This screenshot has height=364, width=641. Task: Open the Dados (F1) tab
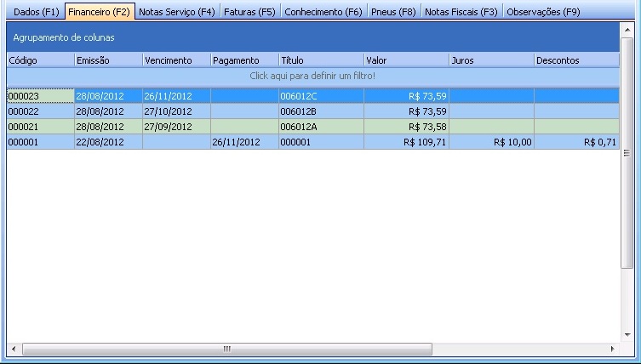tap(36, 12)
